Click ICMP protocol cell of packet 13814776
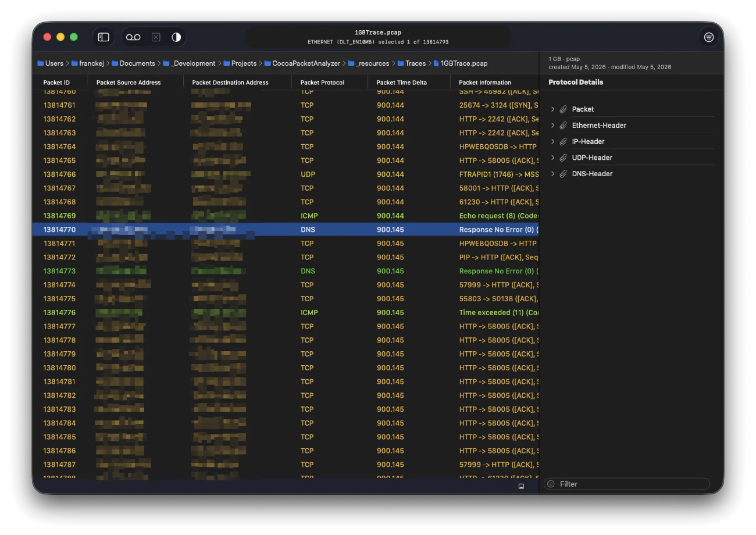The image size is (756, 535). (309, 312)
